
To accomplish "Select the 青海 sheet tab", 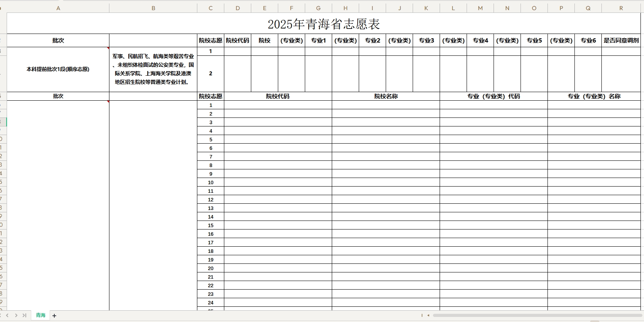I will coord(41,315).
